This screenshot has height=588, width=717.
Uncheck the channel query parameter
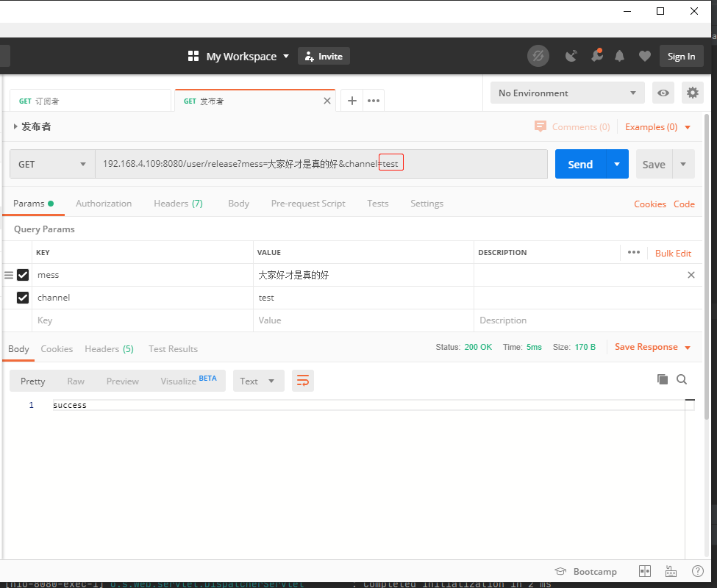[x=22, y=297]
